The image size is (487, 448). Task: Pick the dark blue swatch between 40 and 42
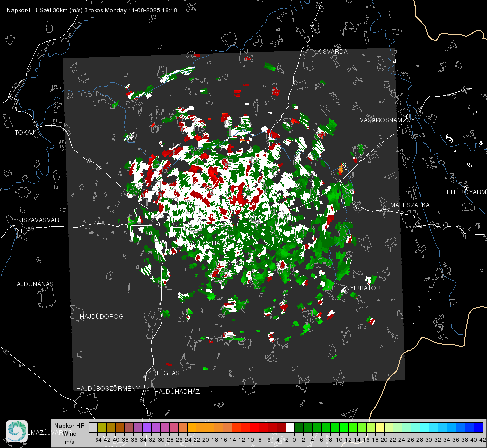click(478, 427)
